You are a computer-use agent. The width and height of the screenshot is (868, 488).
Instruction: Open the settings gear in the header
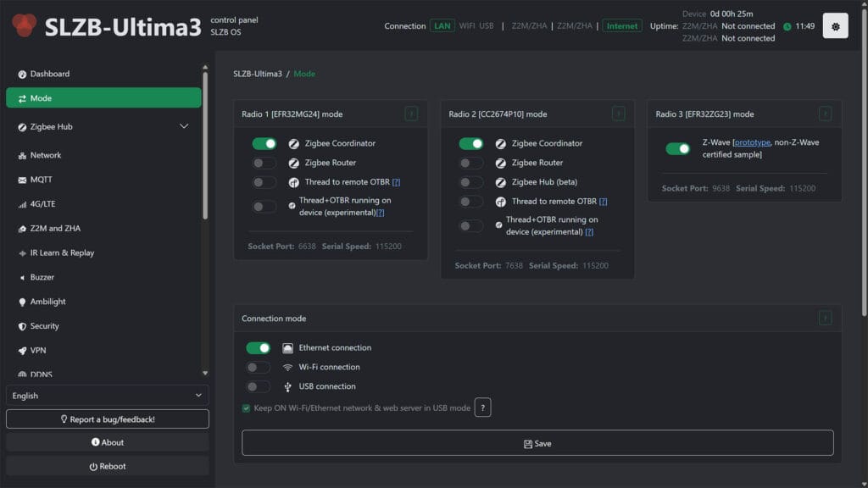[835, 25]
